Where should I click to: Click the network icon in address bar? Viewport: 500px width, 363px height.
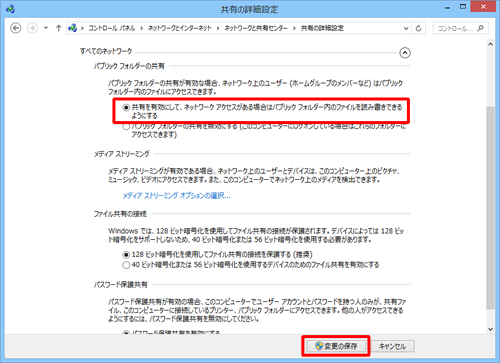pyautogui.click(x=72, y=28)
